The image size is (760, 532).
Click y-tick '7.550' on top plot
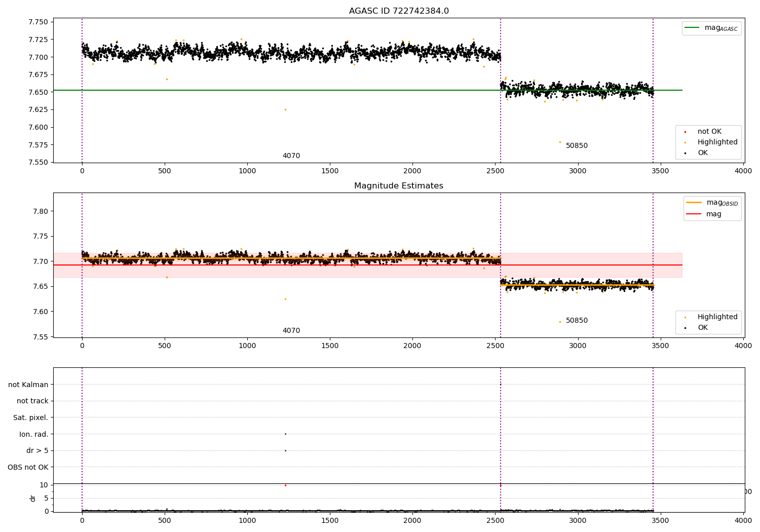38,163
